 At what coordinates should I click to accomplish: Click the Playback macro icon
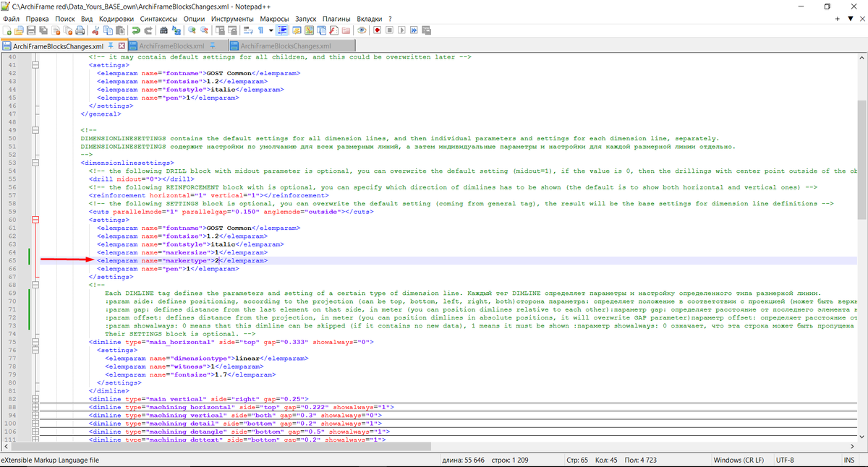[401, 30]
